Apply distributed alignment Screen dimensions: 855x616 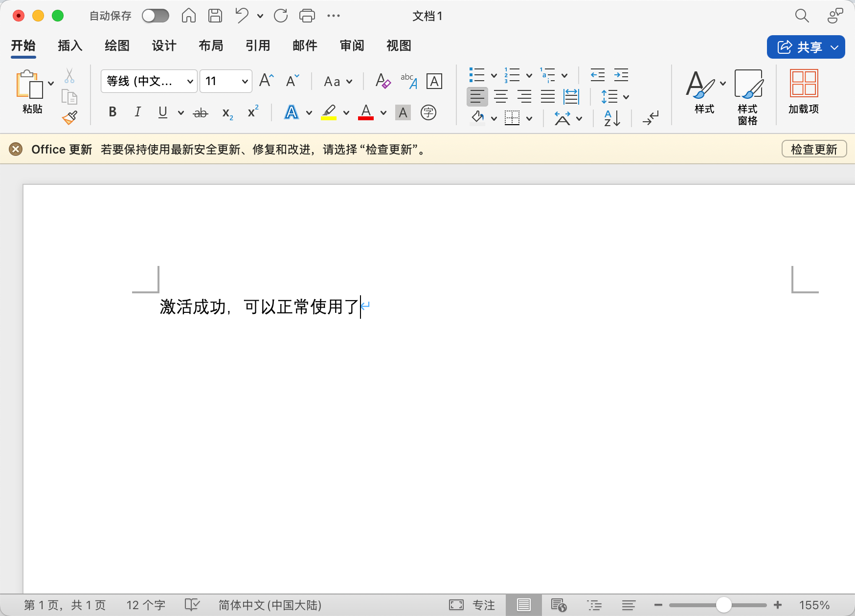point(571,97)
